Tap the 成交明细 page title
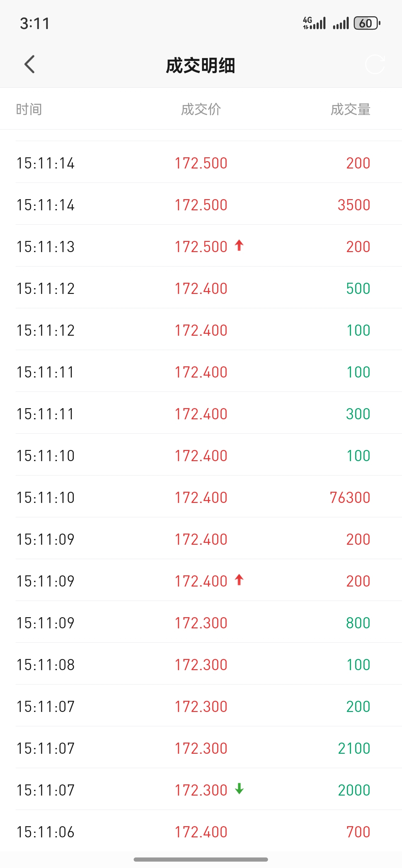 point(201,65)
